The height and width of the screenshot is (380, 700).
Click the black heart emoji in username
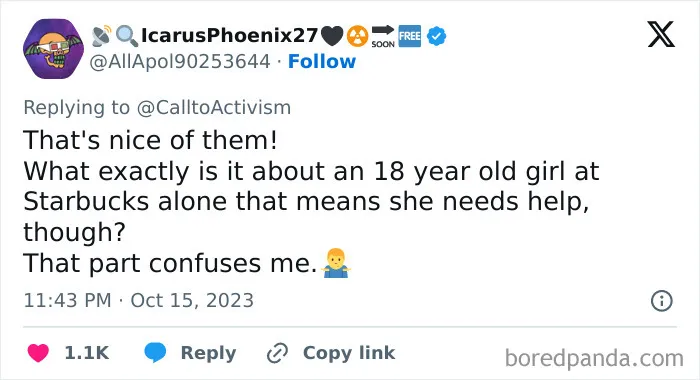333,36
